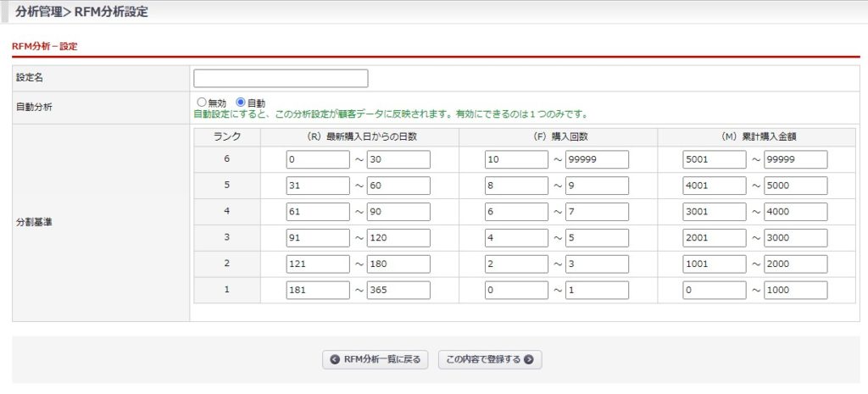
Task: Select the 無効 radio button
Action: tap(202, 103)
